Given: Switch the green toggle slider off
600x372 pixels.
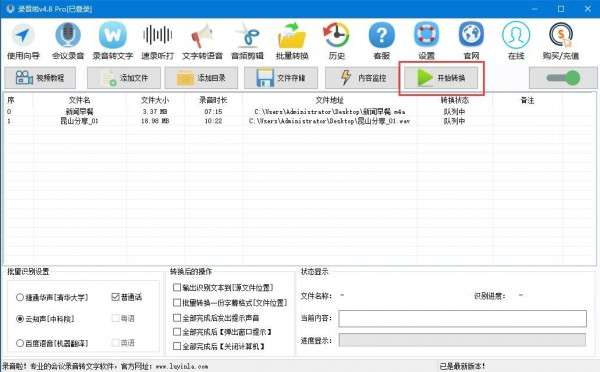Looking at the screenshot, I should 563,78.
